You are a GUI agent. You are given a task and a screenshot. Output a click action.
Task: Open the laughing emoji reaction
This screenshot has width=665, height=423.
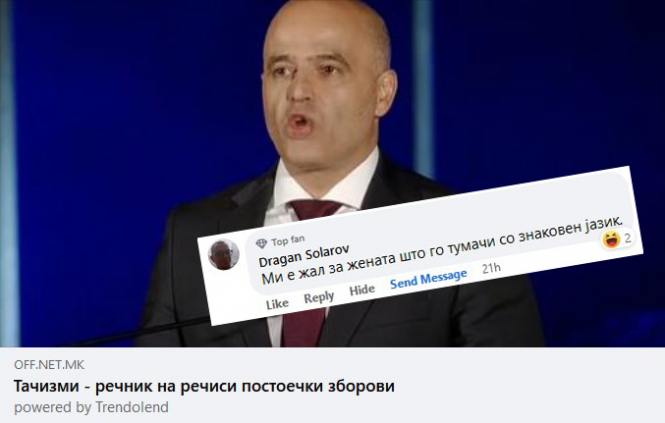click(x=611, y=240)
